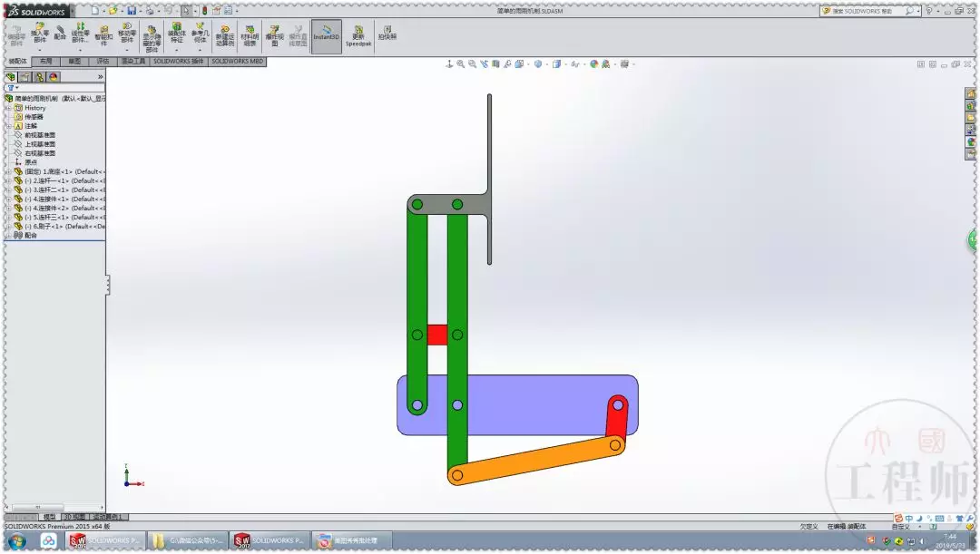Expand the 配合 (Mates) folder
Screen dimensions: 980x554
[9, 236]
